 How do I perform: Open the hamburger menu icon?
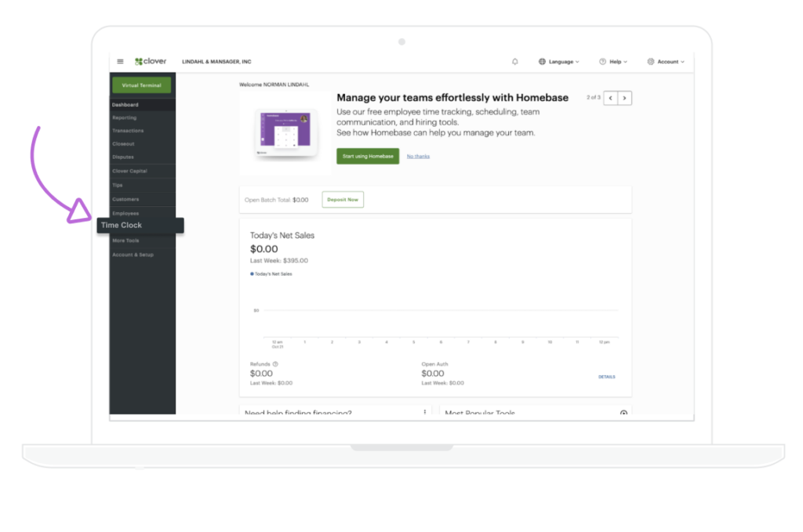[x=120, y=62]
